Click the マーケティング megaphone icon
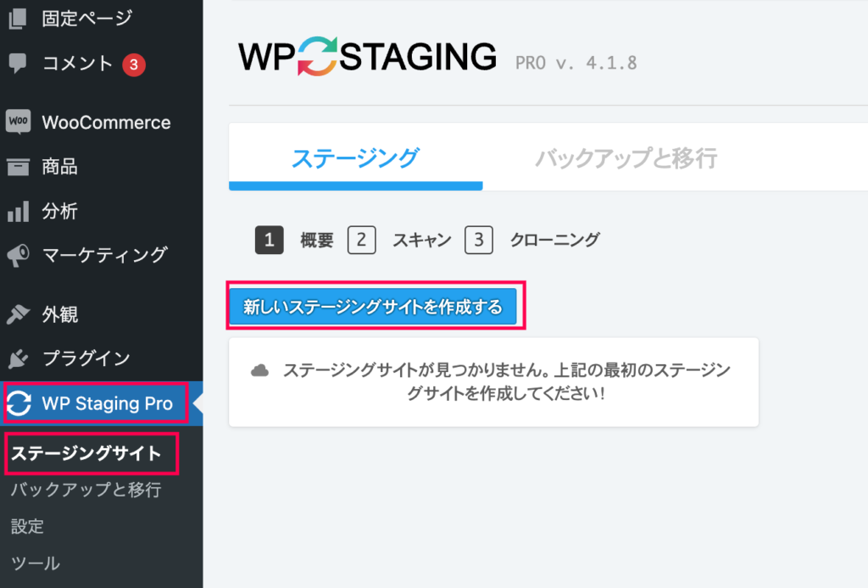This screenshot has height=588, width=868. 19,256
